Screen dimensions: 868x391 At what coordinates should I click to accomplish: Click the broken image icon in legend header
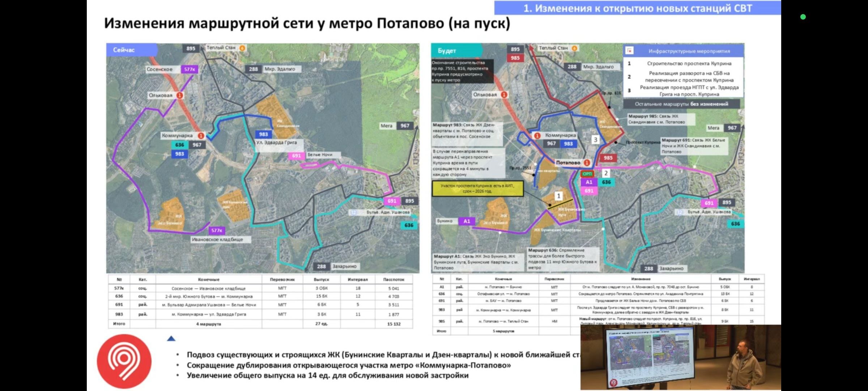point(629,51)
